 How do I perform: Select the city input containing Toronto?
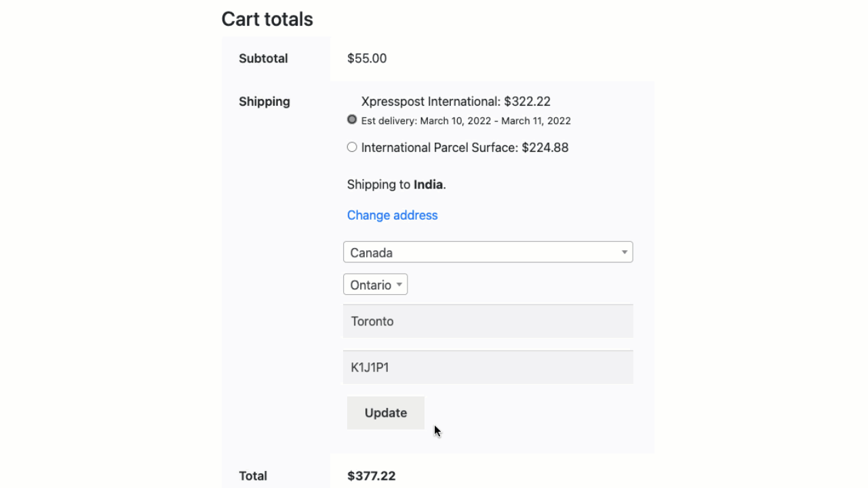488,321
